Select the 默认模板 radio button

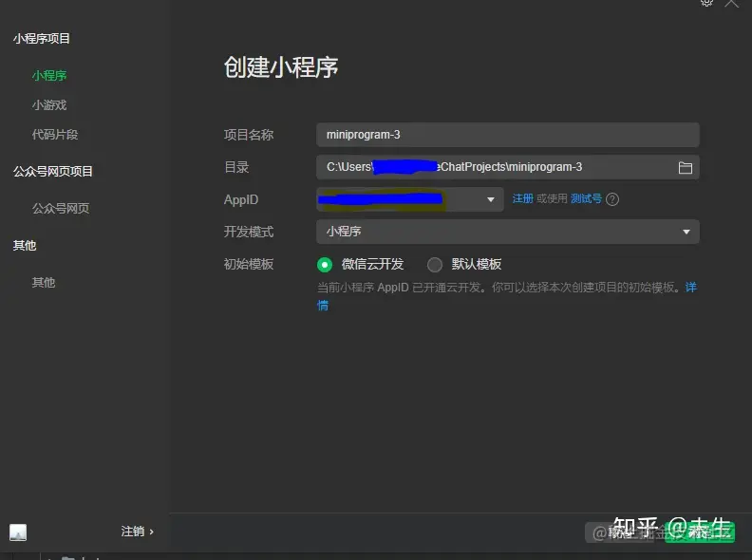point(435,265)
